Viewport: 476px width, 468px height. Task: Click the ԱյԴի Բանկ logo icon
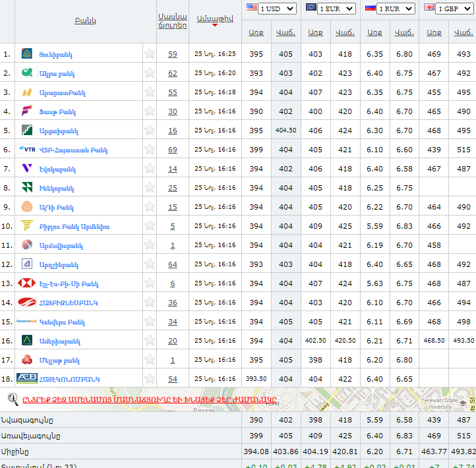click(x=27, y=206)
